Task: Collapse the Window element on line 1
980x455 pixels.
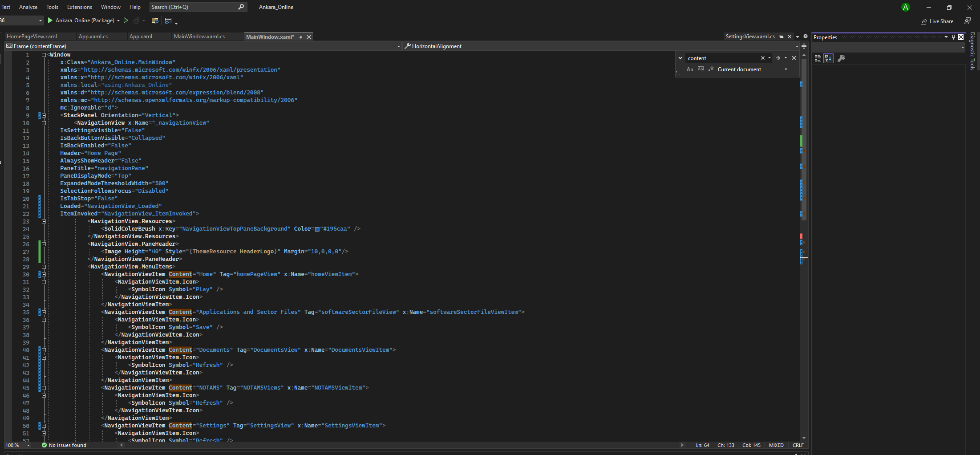Action: pos(44,55)
